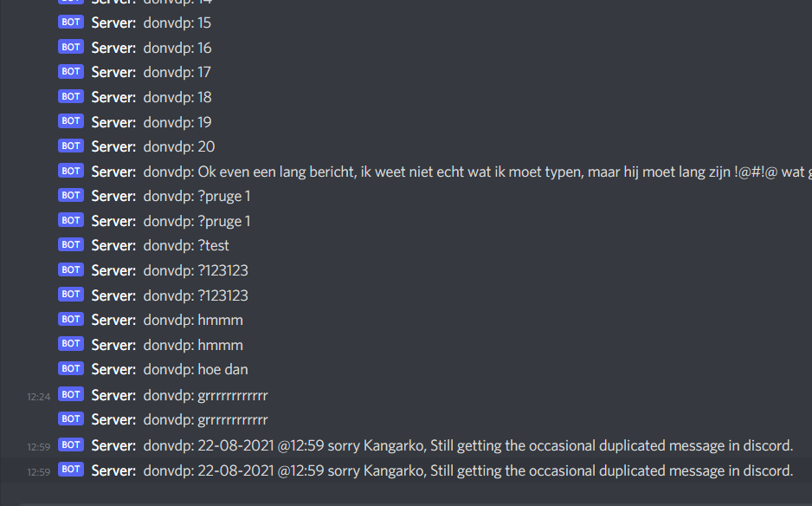Click the BOT badge beside "hoe dan"
This screenshot has width=812, height=506.
coord(70,368)
